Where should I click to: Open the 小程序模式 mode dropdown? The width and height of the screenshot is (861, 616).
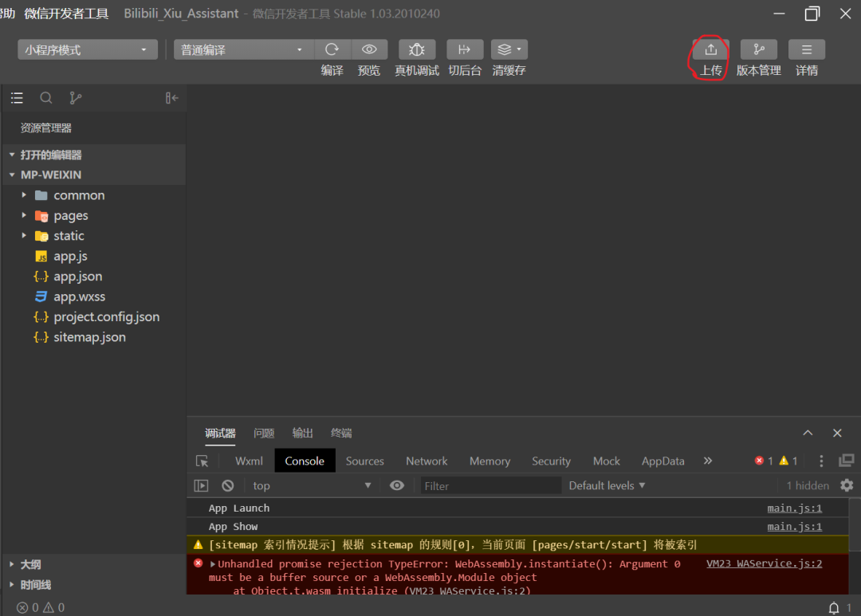(87, 49)
